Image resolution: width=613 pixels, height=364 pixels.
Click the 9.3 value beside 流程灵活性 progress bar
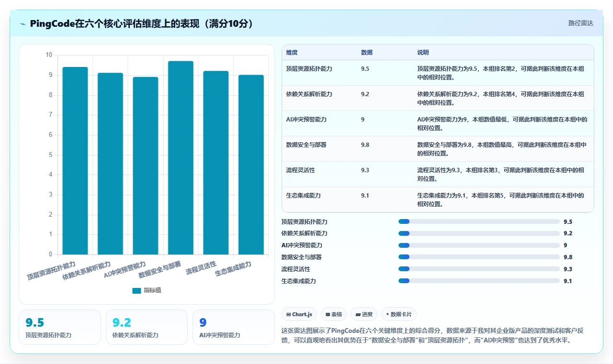point(568,269)
